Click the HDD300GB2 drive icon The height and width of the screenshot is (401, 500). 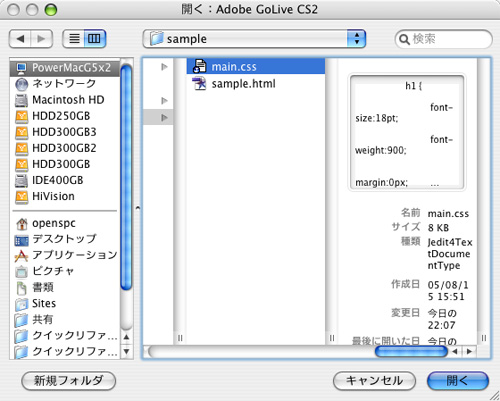tap(21, 148)
